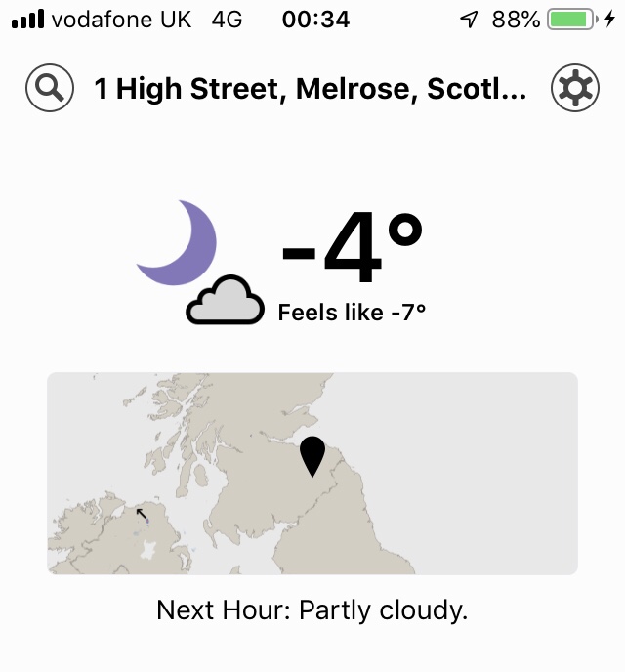
Task: Tap the charging bolt icon
Action: coord(609,20)
